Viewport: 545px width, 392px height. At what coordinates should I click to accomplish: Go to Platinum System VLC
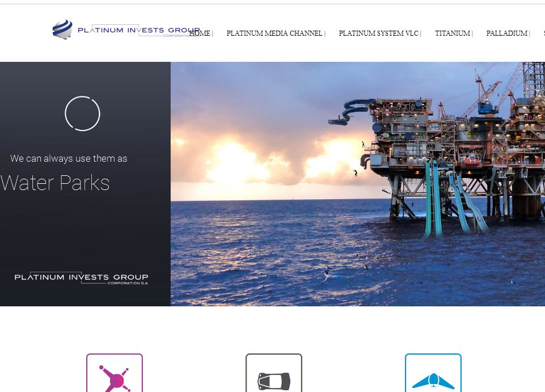click(378, 33)
